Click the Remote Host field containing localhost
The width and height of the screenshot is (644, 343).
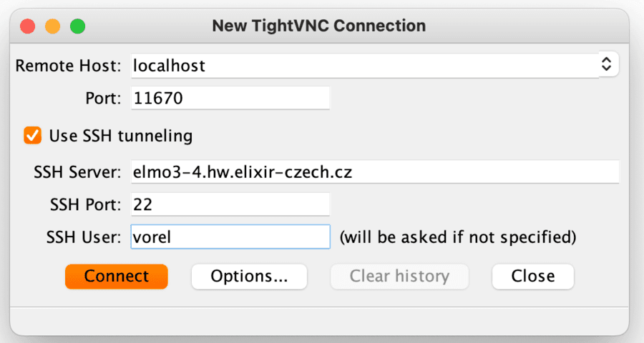361,66
